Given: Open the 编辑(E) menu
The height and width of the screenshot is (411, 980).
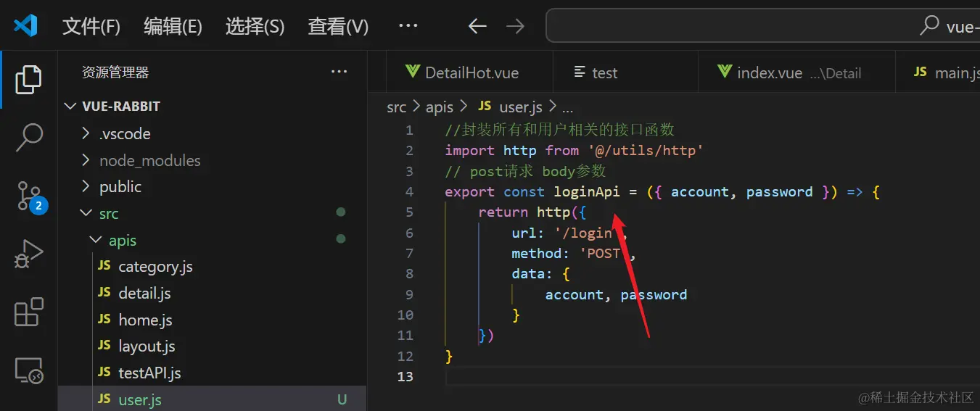Looking at the screenshot, I should [x=173, y=27].
